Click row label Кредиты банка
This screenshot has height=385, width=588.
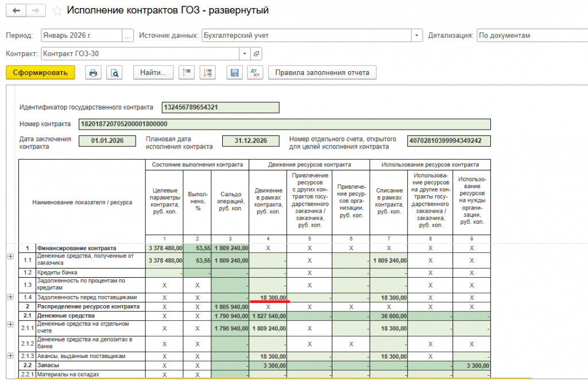pyautogui.click(x=57, y=273)
